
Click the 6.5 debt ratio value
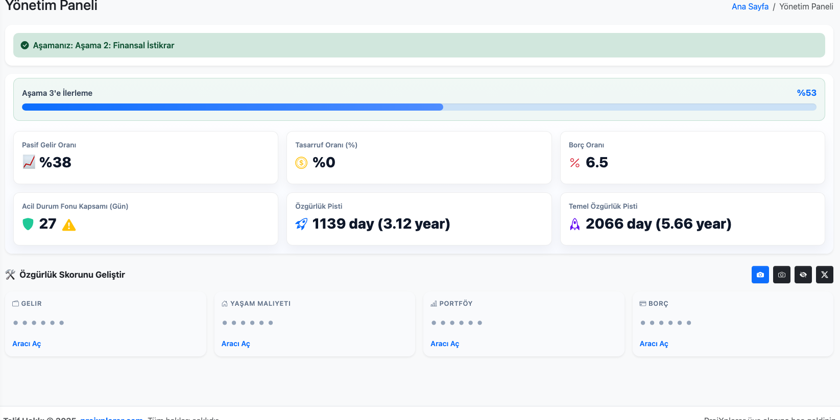pyautogui.click(x=597, y=162)
